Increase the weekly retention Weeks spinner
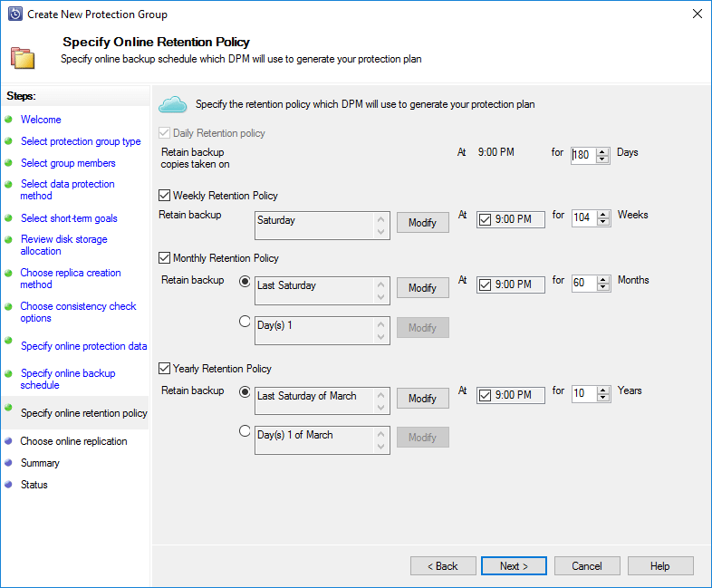The width and height of the screenshot is (712, 588). click(x=603, y=215)
